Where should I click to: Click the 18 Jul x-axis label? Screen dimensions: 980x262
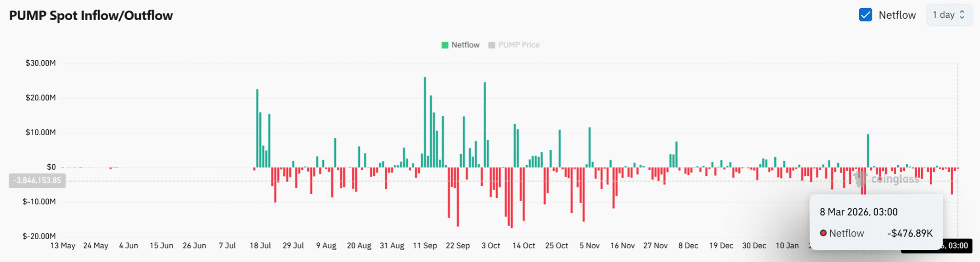coord(260,246)
